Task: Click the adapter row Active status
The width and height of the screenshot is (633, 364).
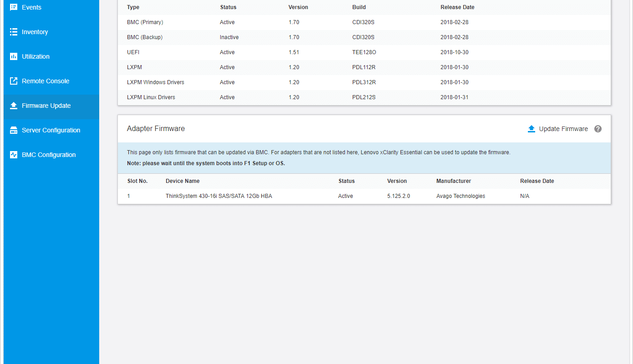Action: (x=345, y=196)
